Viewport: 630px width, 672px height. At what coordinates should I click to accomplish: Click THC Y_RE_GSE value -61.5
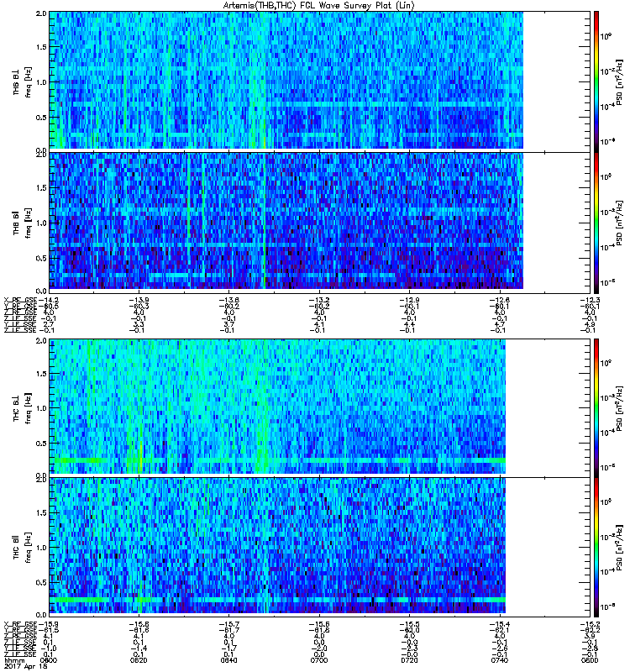(x=49, y=630)
